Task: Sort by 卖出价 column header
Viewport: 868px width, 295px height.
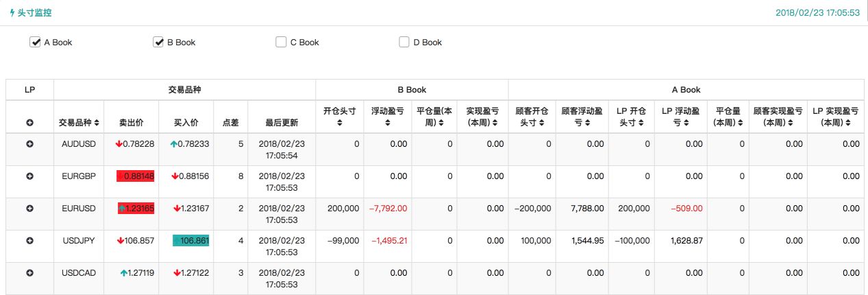Action: pos(132,123)
